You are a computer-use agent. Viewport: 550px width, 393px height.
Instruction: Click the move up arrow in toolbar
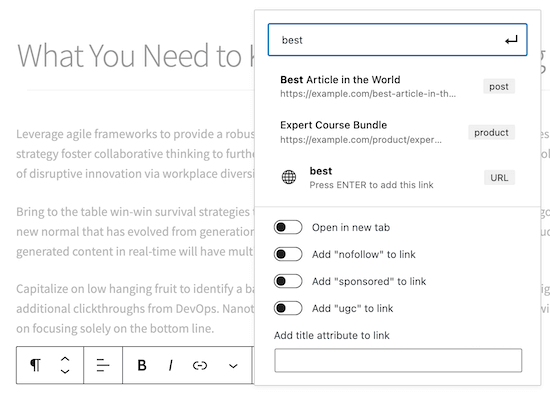(65, 359)
